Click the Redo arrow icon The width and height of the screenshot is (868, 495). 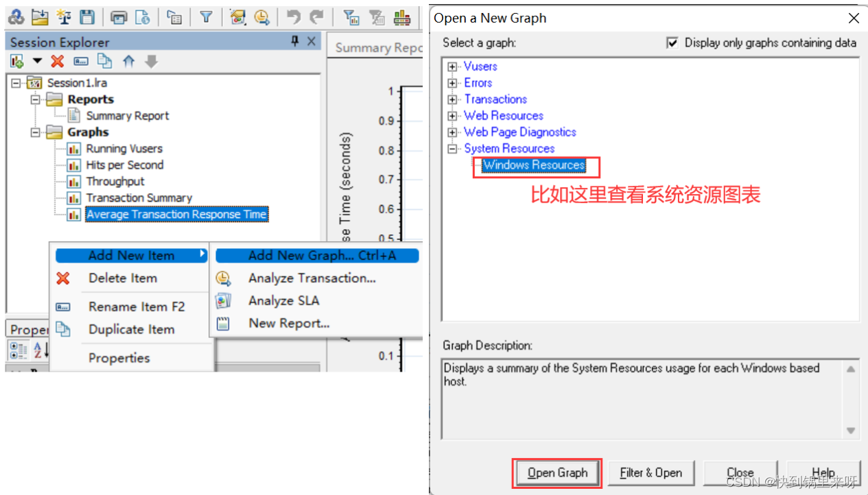point(316,17)
